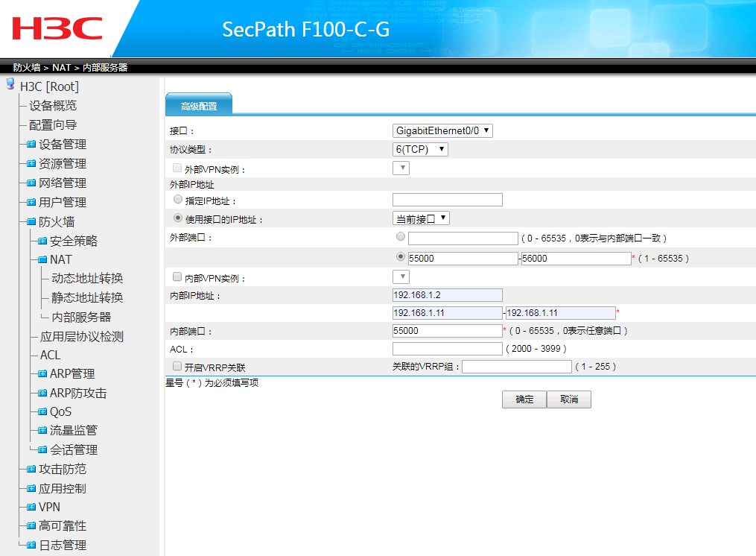Image resolution: width=756 pixels, height=556 pixels.
Task: Expand the 安全策略 node icon
Action: coord(42,241)
